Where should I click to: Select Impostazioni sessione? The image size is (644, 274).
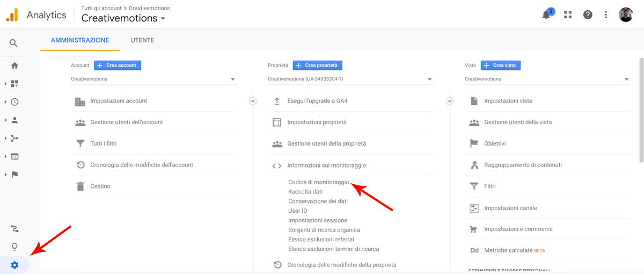pyautogui.click(x=318, y=220)
